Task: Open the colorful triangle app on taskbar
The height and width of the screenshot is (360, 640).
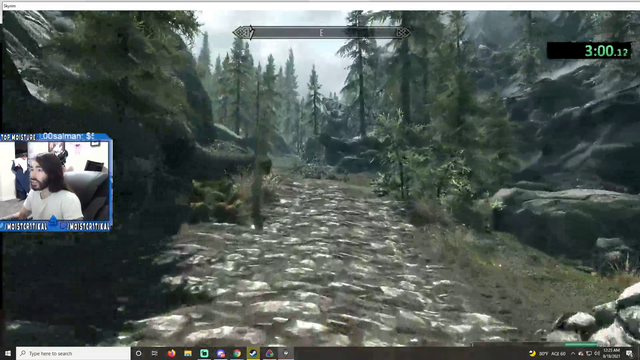Action: click(x=269, y=353)
